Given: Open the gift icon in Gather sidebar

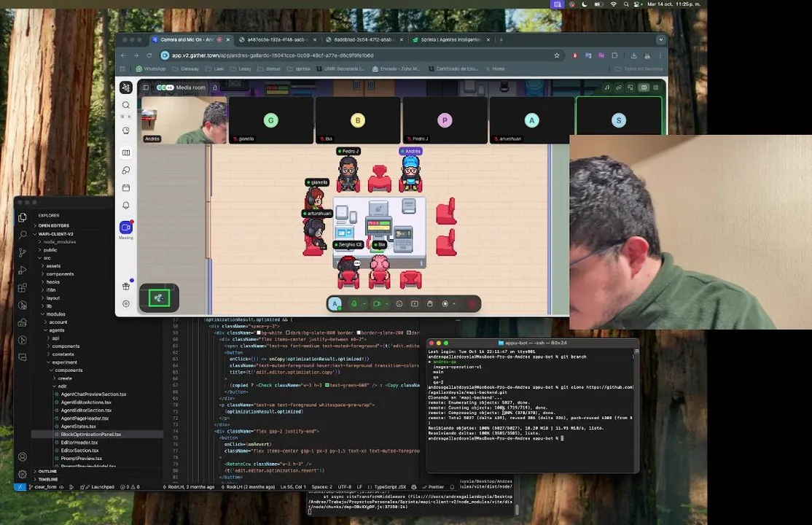Looking at the screenshot, I should pyautogui.click(x=126, y=286).
